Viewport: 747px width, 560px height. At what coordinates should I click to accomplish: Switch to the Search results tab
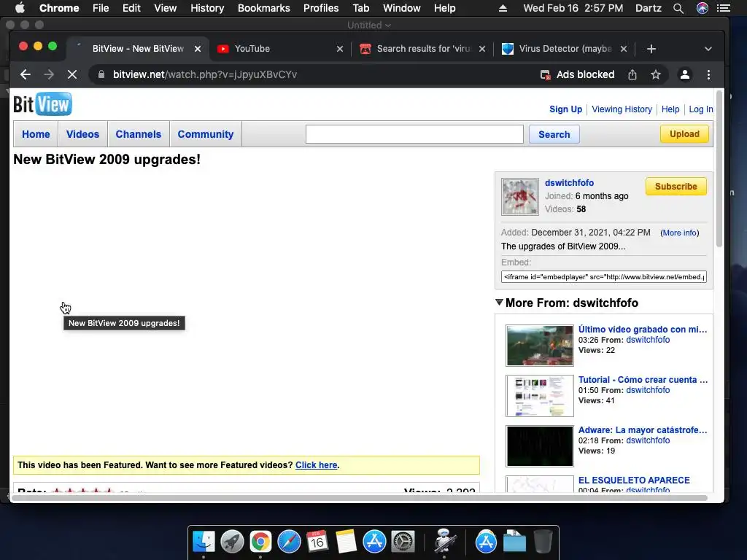point(422,49)
